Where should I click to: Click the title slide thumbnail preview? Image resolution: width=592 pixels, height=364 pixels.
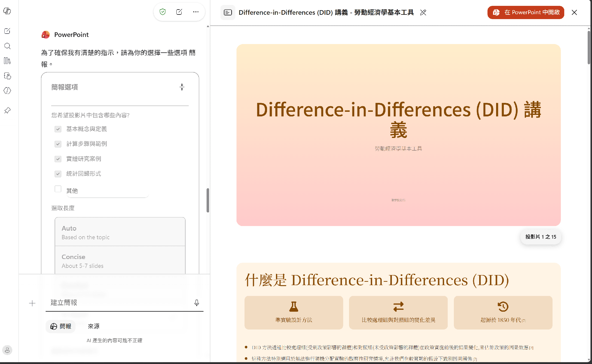tap(398, 135)
